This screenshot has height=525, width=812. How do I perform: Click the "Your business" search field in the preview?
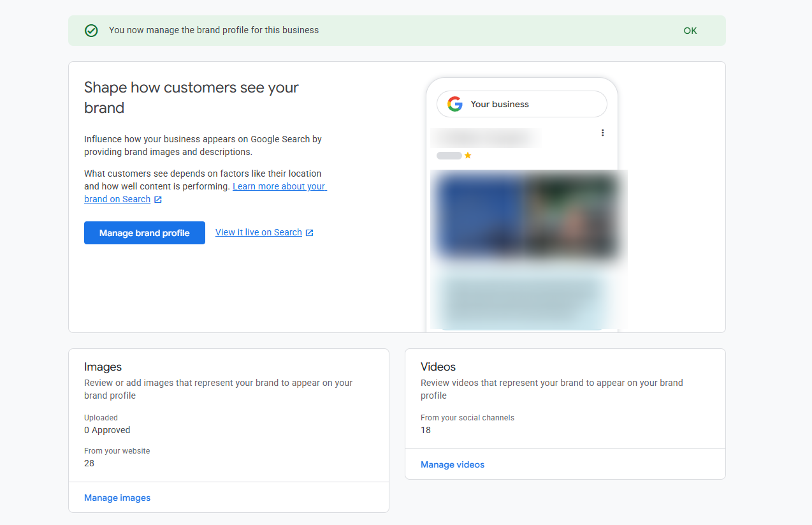(523, 103)
